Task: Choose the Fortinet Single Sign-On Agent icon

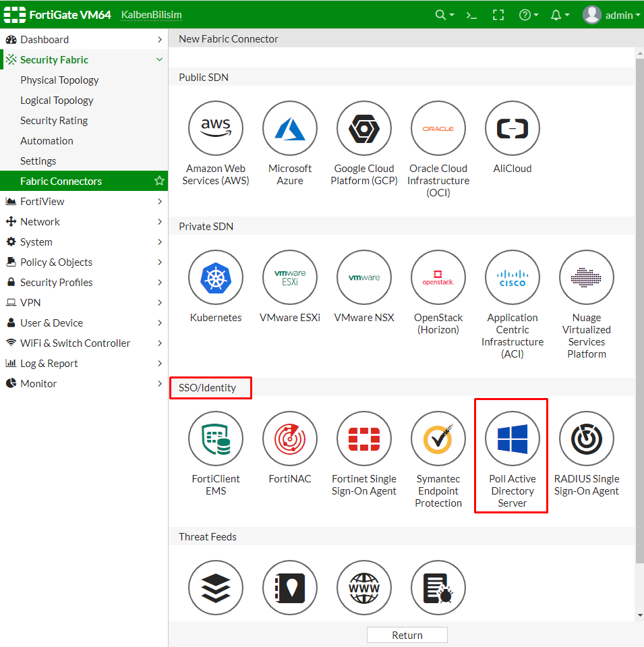Action: (x=364, y=439)
